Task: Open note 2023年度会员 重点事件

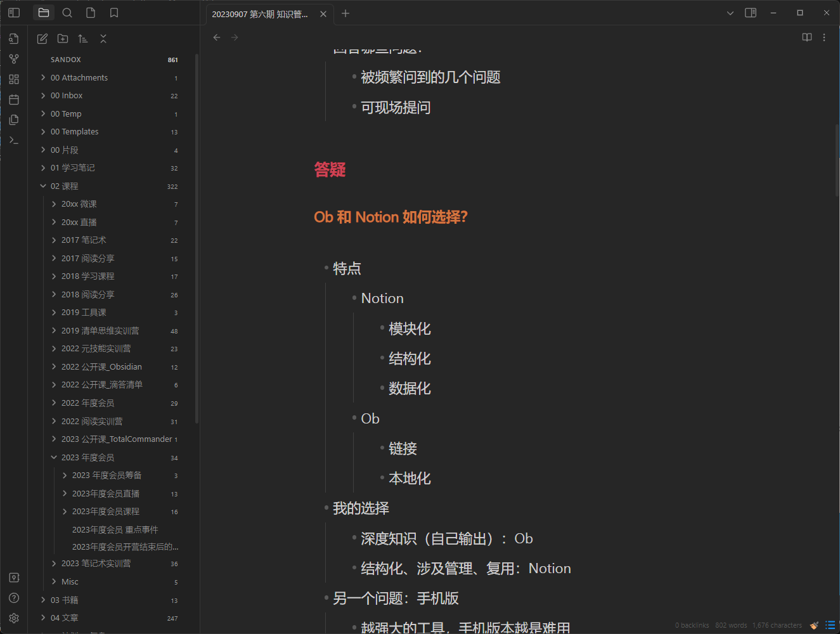Action: pos(115,529)
